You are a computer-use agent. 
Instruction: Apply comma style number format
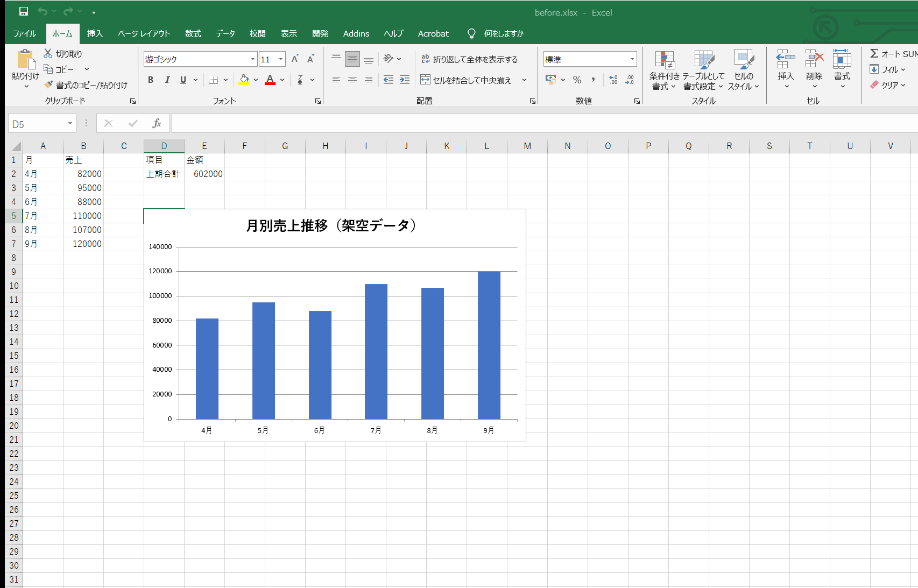click(x=593, y=80)
